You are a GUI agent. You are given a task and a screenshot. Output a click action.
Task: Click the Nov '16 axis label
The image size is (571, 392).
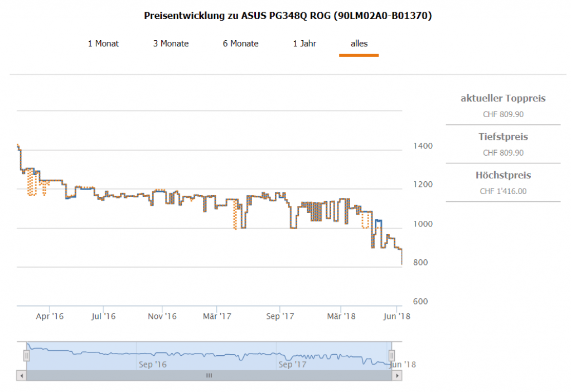[162, 316]
